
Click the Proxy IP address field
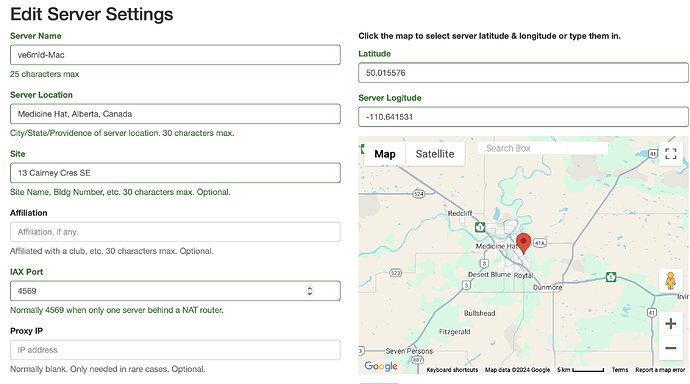[175, 350]
